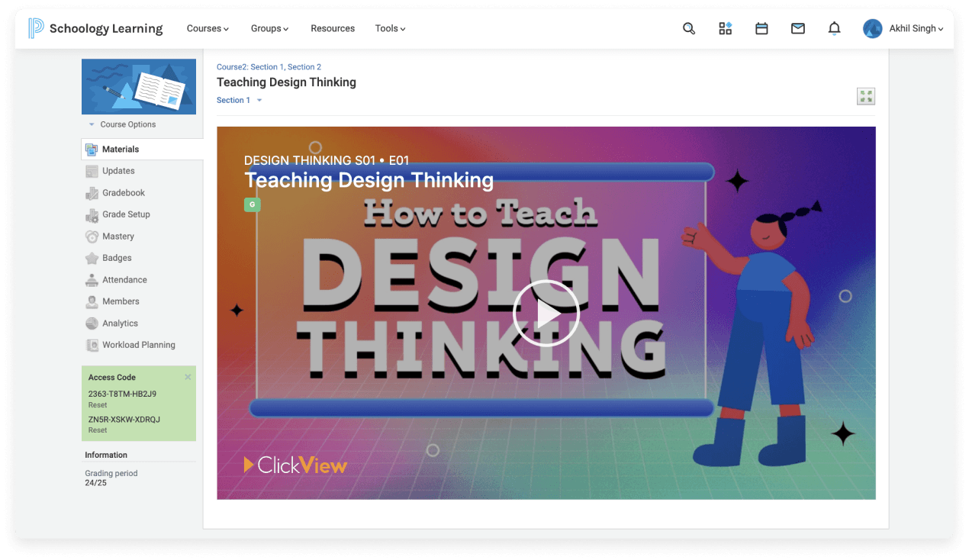
Task: Open the search magnifying glass icon
Action: point(688,28)
